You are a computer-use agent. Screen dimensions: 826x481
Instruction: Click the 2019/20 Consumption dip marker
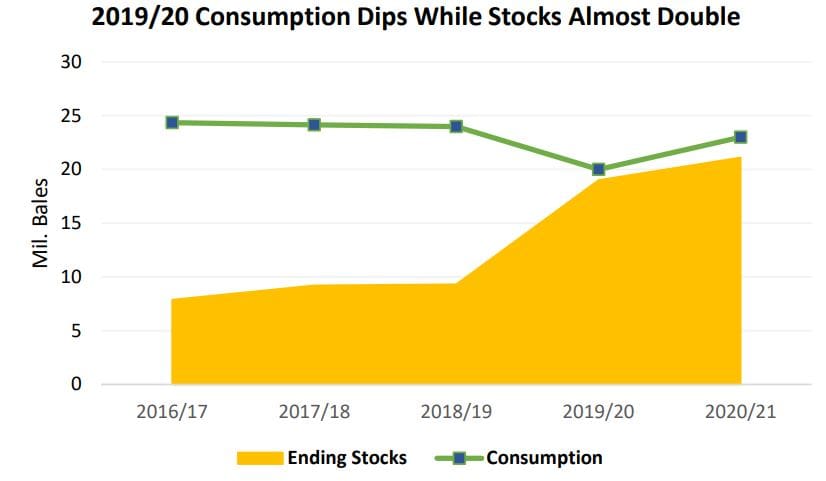click(x=598, y=170)
